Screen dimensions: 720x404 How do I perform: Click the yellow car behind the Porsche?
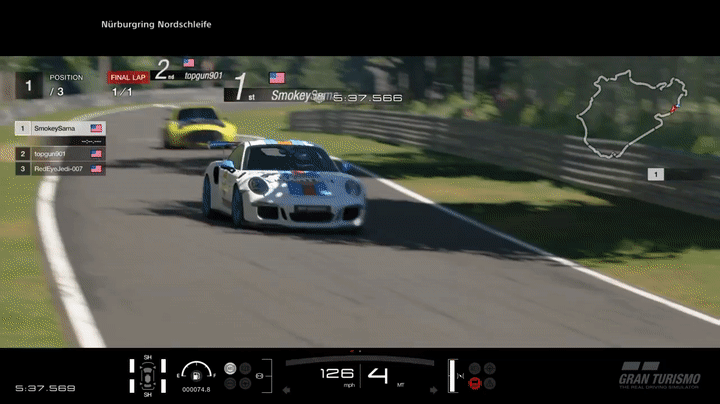tap(199, 128)
